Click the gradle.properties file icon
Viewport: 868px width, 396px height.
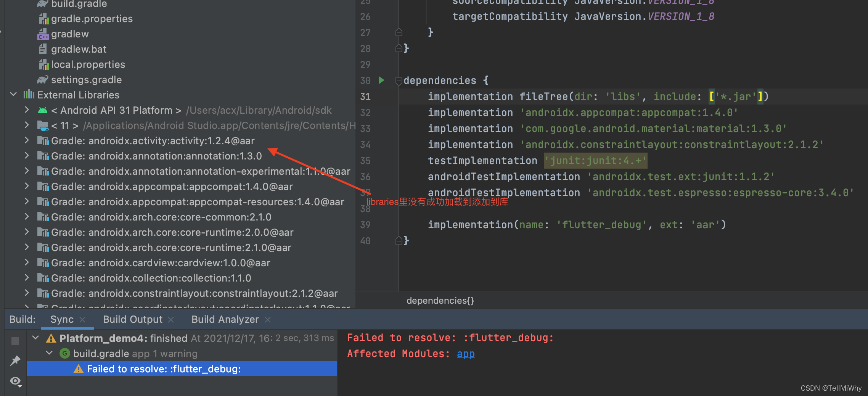point(43,19)
